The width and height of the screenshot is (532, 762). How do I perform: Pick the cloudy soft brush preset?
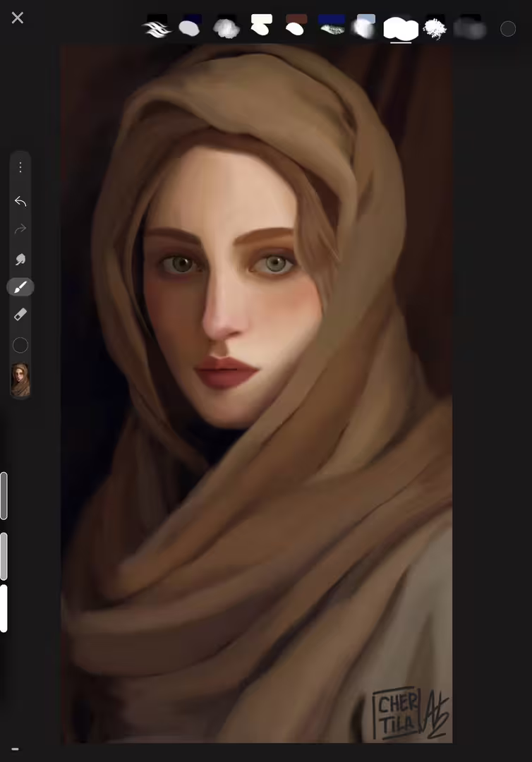[x=226, y=27]
